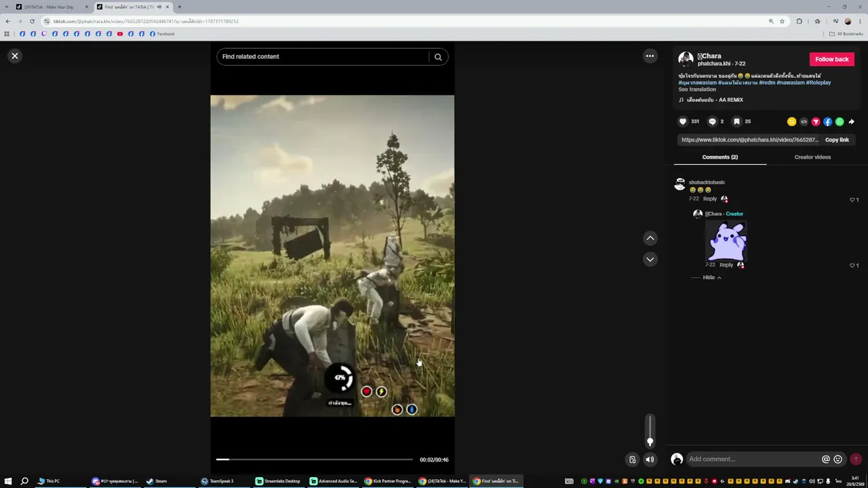Like shobacktobasic's comment
The width and height of the screenshot is (868, 488).
(x=852, y=200)
